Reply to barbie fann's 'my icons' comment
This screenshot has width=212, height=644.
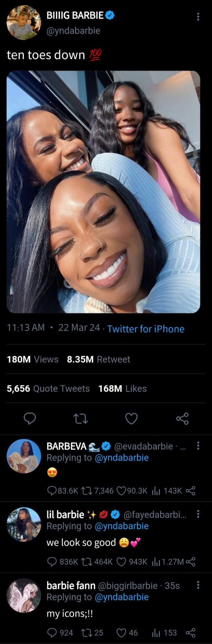[x=52, y=633]
